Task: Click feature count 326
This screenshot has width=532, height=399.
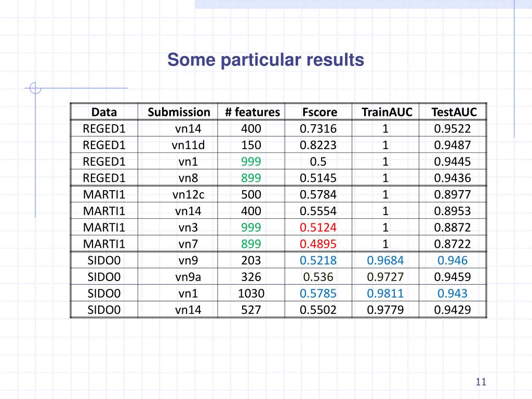Action: (x=251, y=277)
